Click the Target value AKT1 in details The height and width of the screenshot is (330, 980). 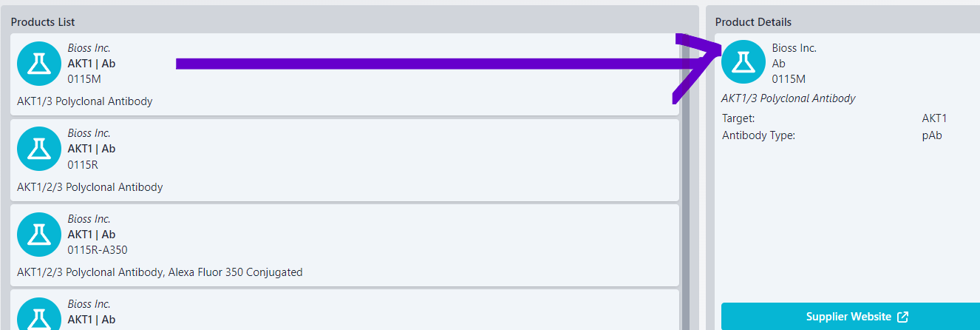(934, 118)
